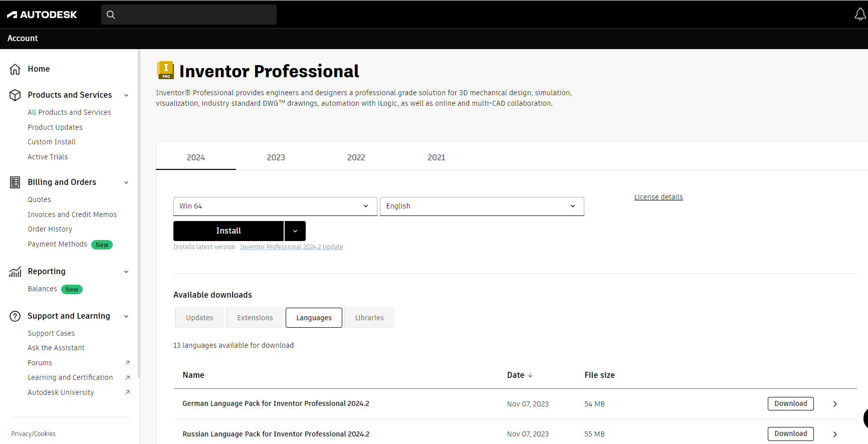Screen dimensions: 868x444
Task: Select the Libraries downloads tab
Action: (x=369, y=318)
